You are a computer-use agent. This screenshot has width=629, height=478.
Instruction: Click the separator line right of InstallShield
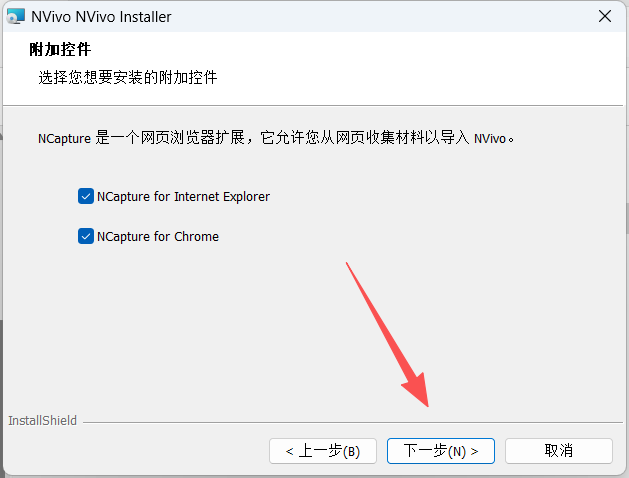[x=353, y=422]
